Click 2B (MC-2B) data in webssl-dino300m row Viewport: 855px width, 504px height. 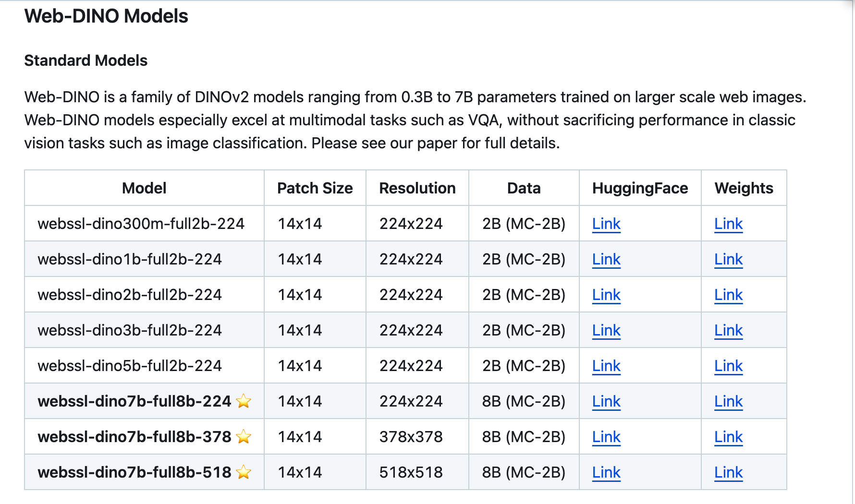524,224
